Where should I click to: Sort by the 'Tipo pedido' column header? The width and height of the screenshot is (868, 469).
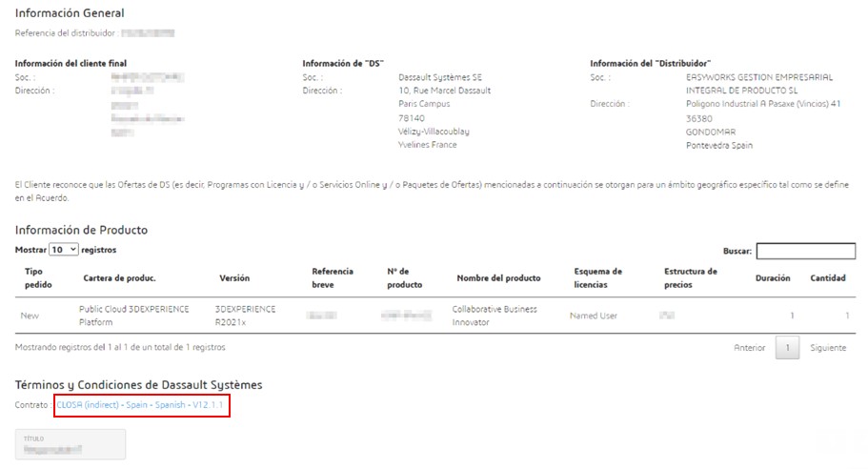coord(38,278)
